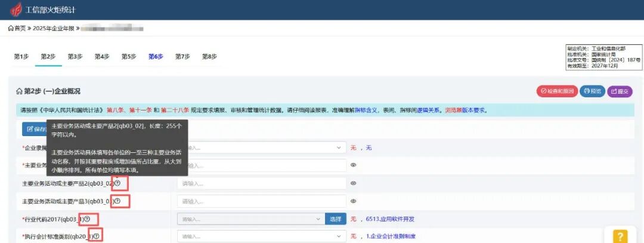The height and width of the screenshot is (243, 644).
Task: Open help for 行业代码2017 field
Action: (86, 219)
